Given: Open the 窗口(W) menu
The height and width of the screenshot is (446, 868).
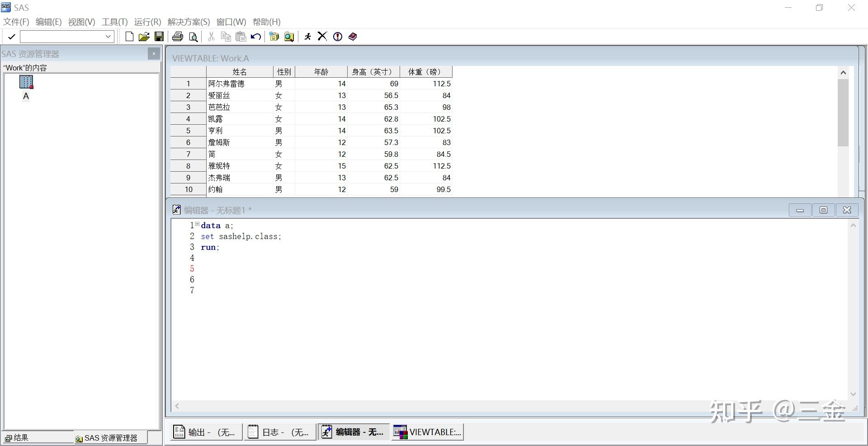Looking at the screenshot, I should (x=231, y=22).
